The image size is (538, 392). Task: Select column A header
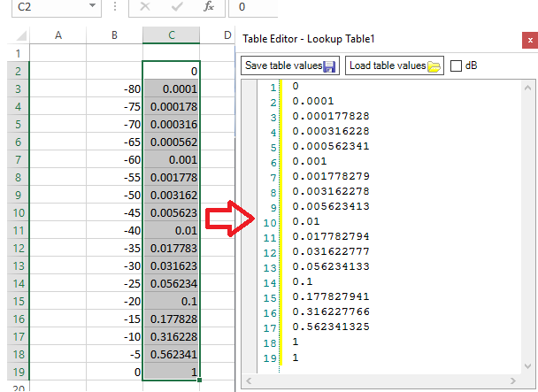tap(58, 35)
